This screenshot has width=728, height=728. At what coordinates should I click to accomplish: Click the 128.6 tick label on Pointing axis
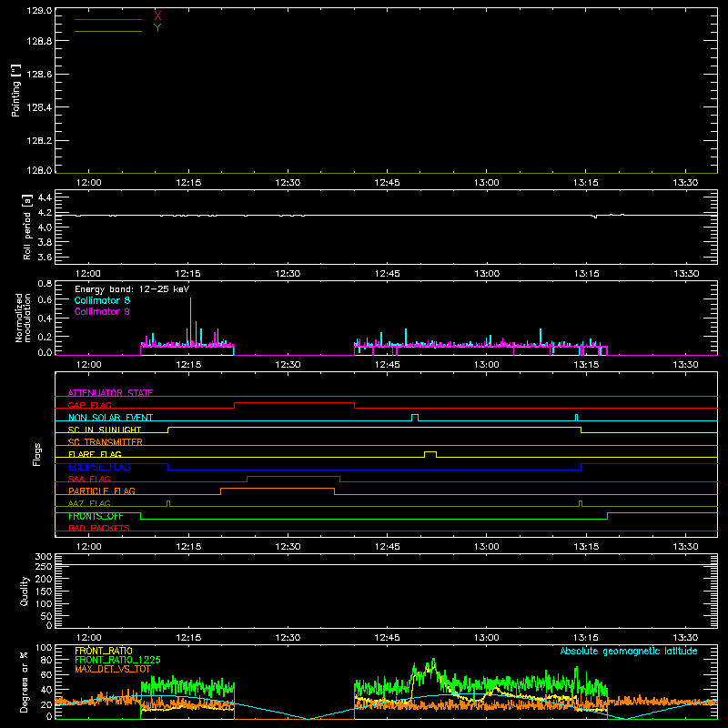(x=39, y=75)
